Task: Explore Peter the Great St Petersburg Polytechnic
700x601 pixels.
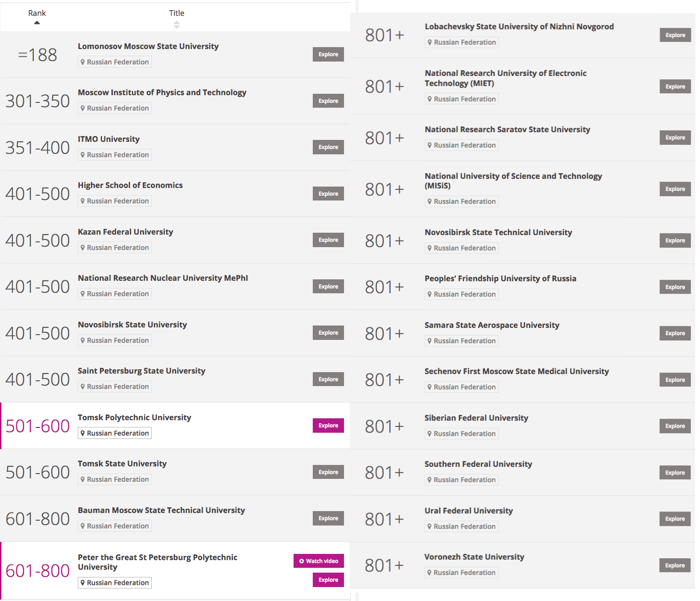Action: tap(328, 580)
